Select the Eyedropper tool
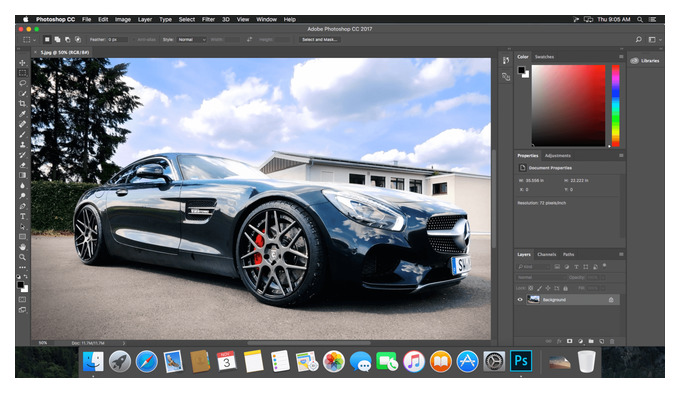Image resolution: width=680 pixels, height=393 pixels. pos(23,114)
